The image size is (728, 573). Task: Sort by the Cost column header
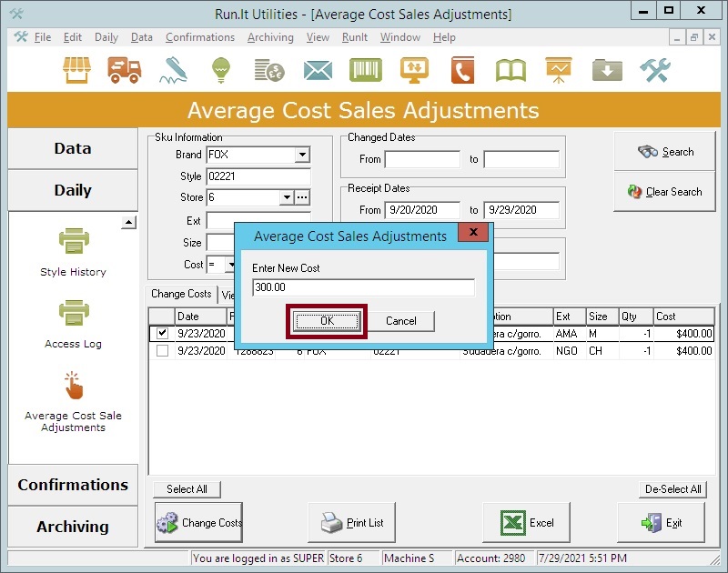click(683, 317)
